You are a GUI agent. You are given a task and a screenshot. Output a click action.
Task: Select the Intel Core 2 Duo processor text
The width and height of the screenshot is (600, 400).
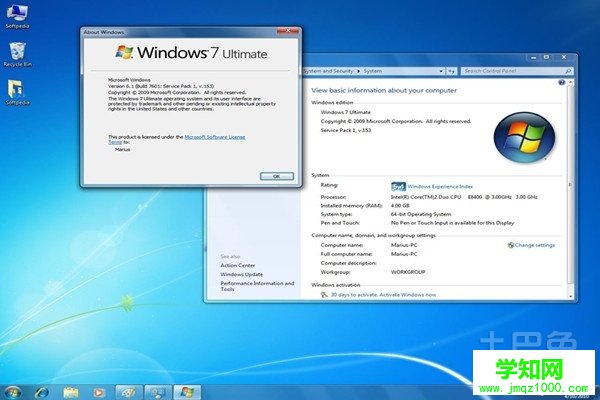tap(464, 197)
